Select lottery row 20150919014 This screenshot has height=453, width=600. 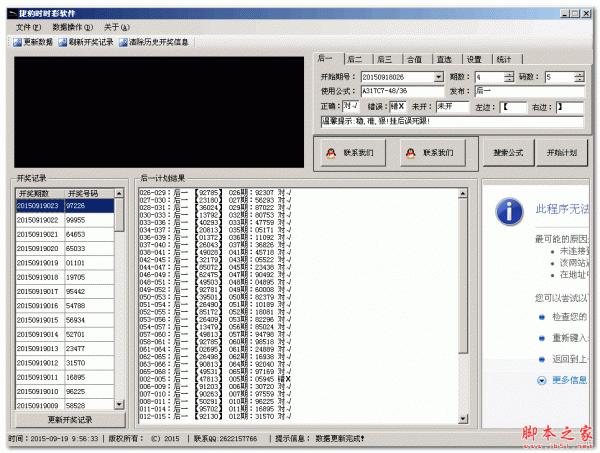pos(65,334)
